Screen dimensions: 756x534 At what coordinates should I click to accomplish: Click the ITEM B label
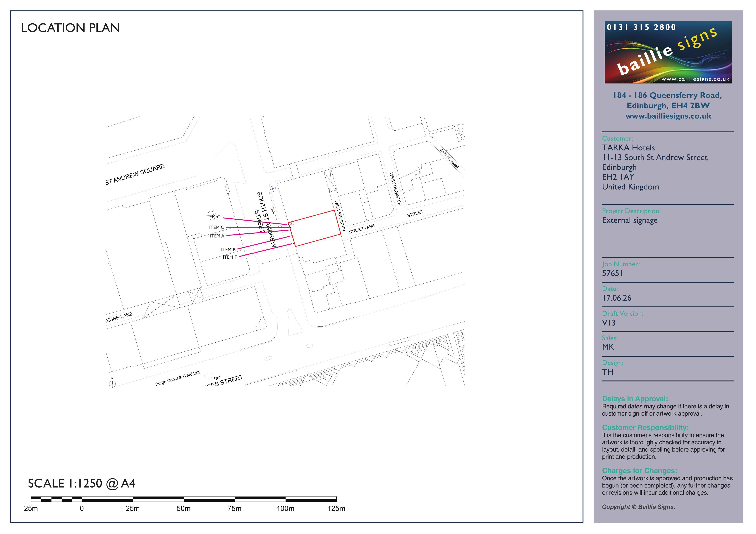[x=228, y=250]
